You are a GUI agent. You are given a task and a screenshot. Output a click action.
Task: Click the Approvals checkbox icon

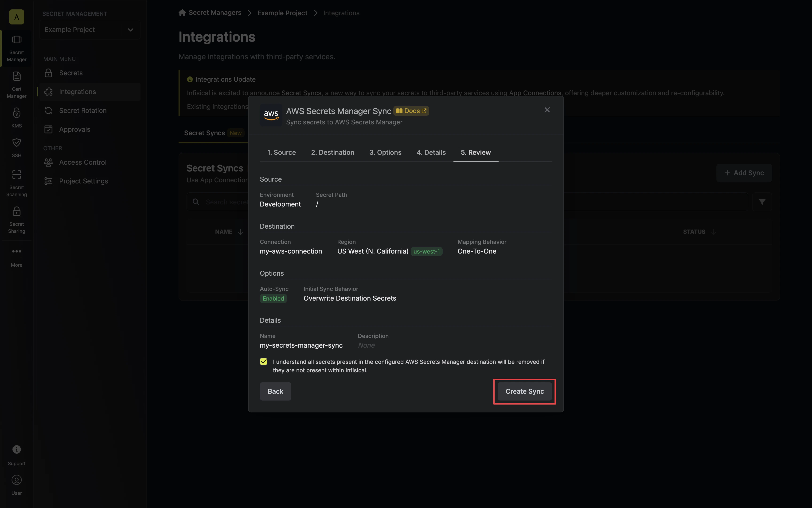[48, 129]
